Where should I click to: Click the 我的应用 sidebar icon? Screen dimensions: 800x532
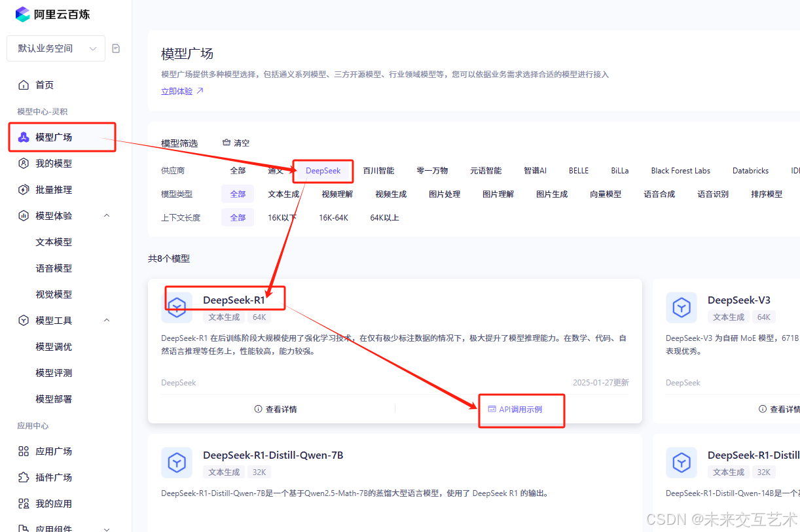coord(24,504)
